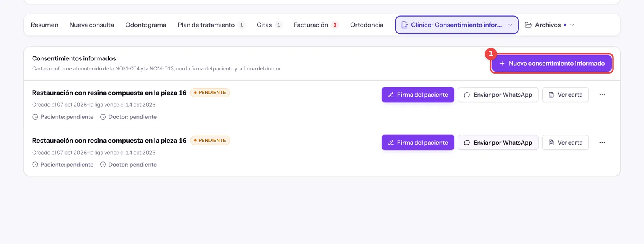Click first 'Creado el 07 oct 2026' text
The height and width of the screenshot is (244, 644).
click(x=60, y=105)
